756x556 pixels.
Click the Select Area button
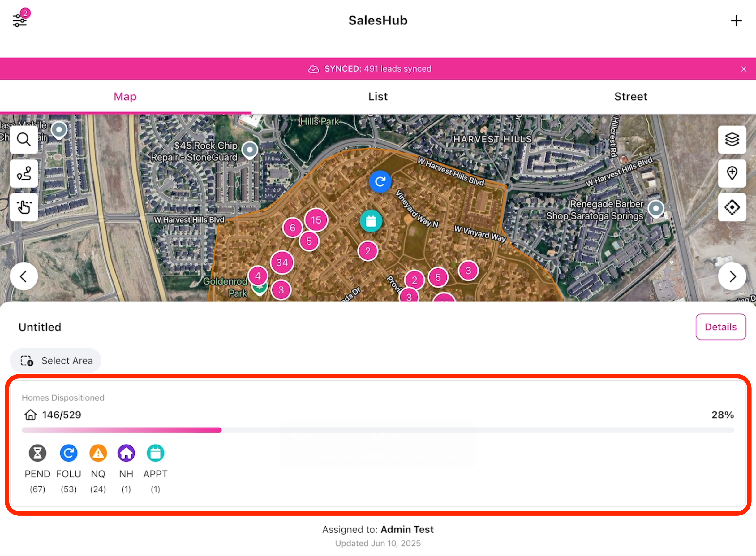pyautogui.click(x=56, y=360)
